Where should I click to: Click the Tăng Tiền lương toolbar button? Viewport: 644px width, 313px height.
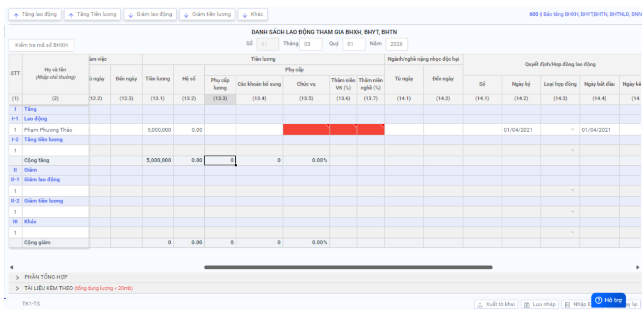92,15
